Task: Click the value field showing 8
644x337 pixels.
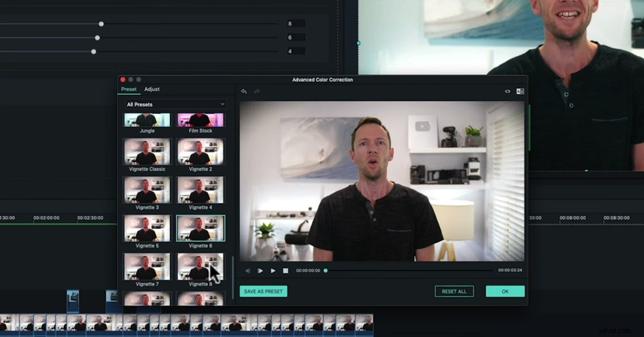Action: click(x=296, y=24)
